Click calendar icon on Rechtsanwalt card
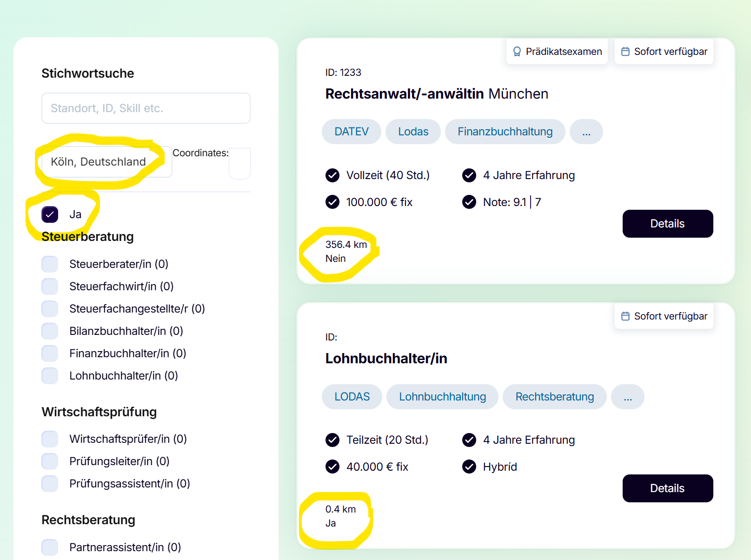751x560 pixels. pyautogui.click(x=625, y=52)
